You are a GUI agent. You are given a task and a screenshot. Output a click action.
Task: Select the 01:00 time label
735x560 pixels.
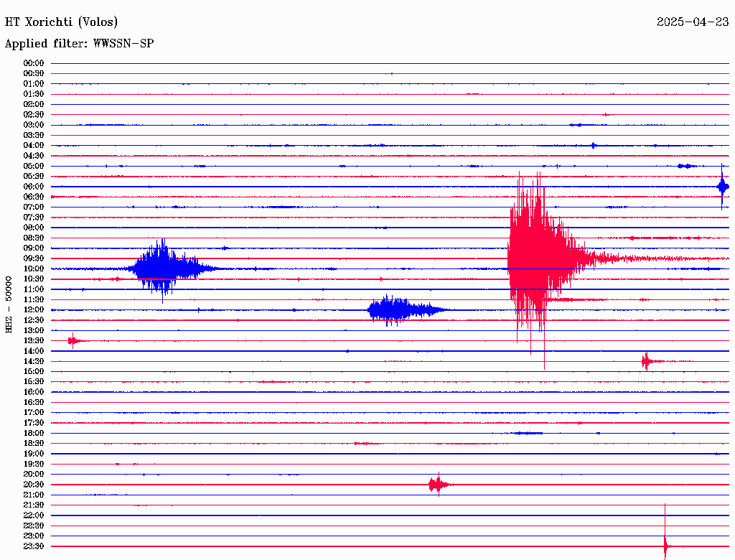pyautogui.click(x=34, y=84)
